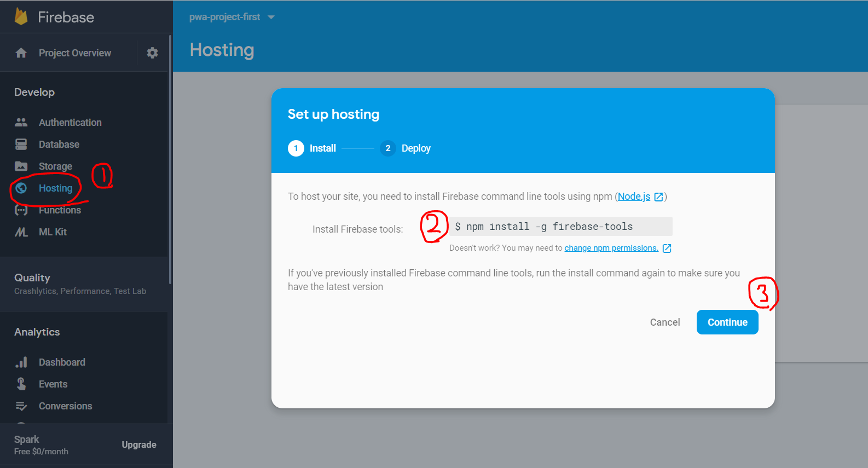Click Crashlytics, Performance, Test Lab subtitle
The width and height of the screenshot is (868, 468).
pyautogui.click(x=80, y=291)
